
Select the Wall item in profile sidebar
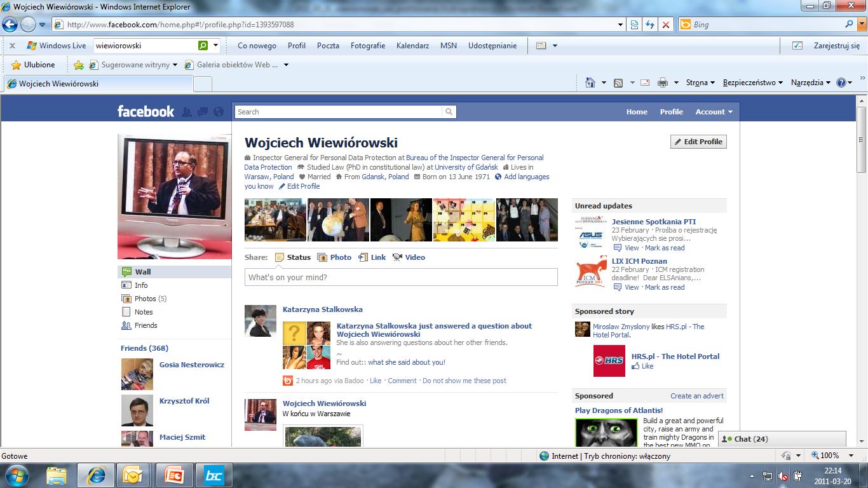tap(174, 272)
